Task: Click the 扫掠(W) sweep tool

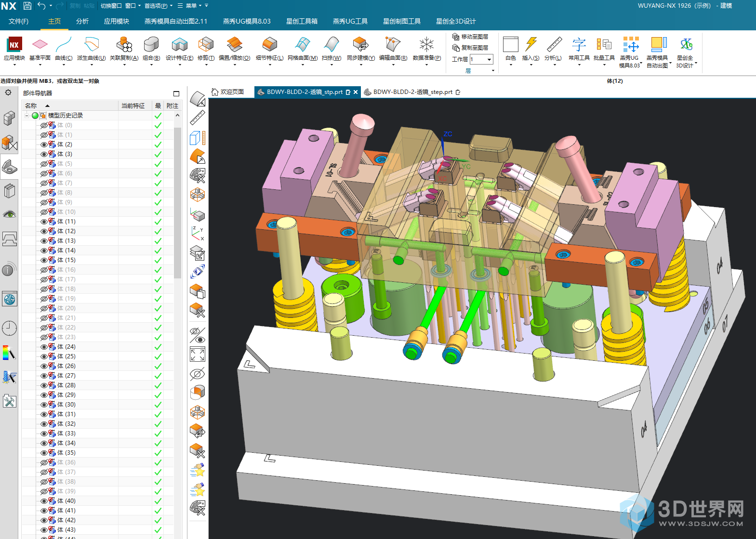Action: pyautogui.click(x=331, y=44)
